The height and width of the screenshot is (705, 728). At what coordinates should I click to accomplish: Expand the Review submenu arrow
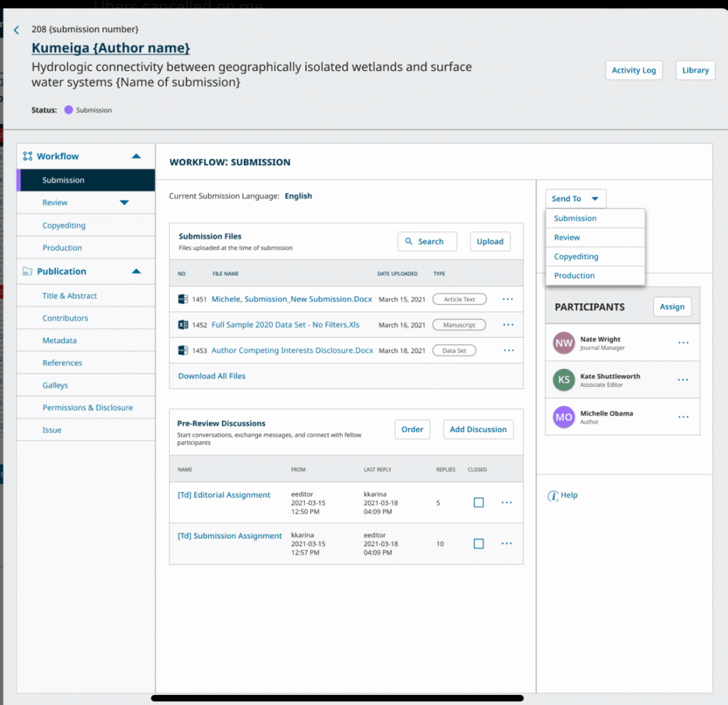click(x=124, y=203)
